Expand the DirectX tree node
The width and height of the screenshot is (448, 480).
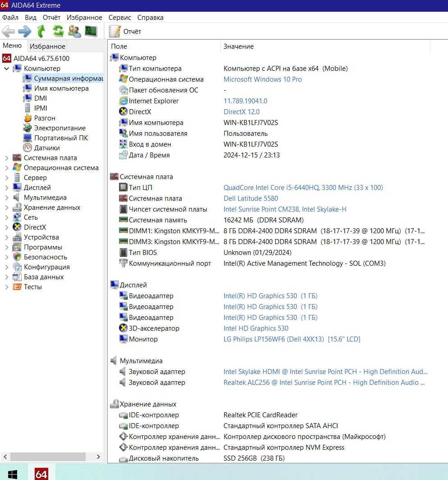click(6, 227)
